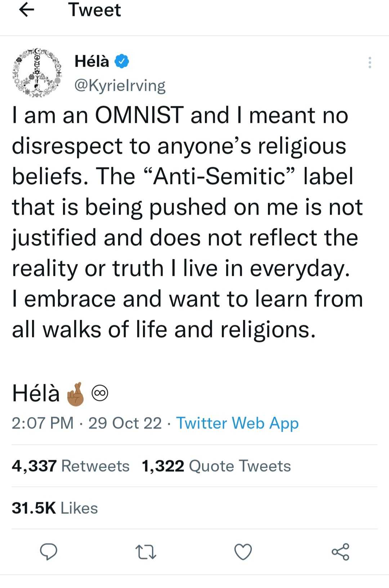Click the 2:07 PM timestamp

(43, 423)
